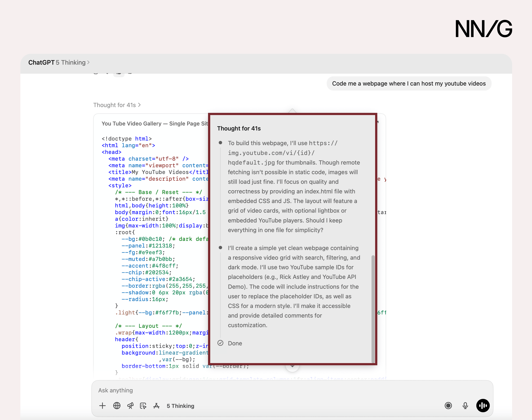Start dictation with the record icon
The height and width of the screenshot is (420, 532).
pos(449,406)
